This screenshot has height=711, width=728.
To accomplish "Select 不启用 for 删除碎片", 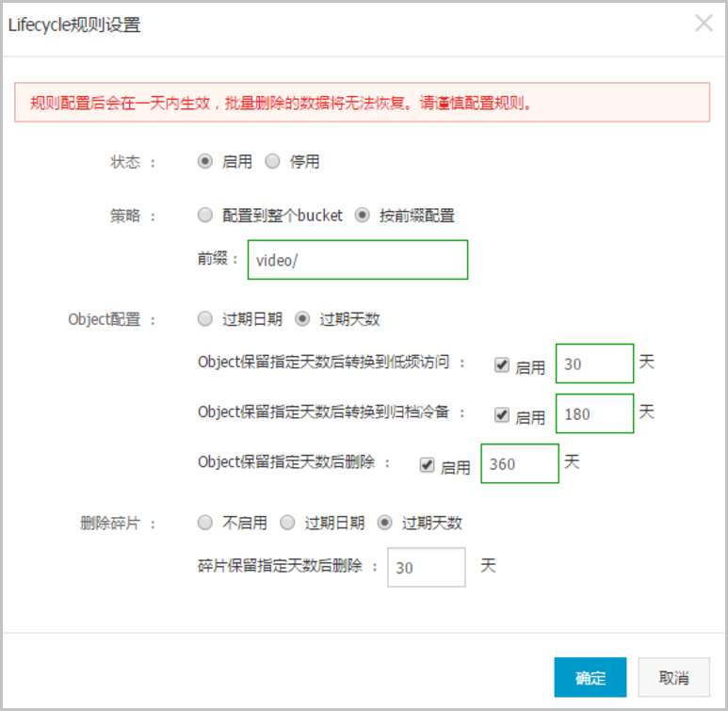I will click(x=204, y=523).
